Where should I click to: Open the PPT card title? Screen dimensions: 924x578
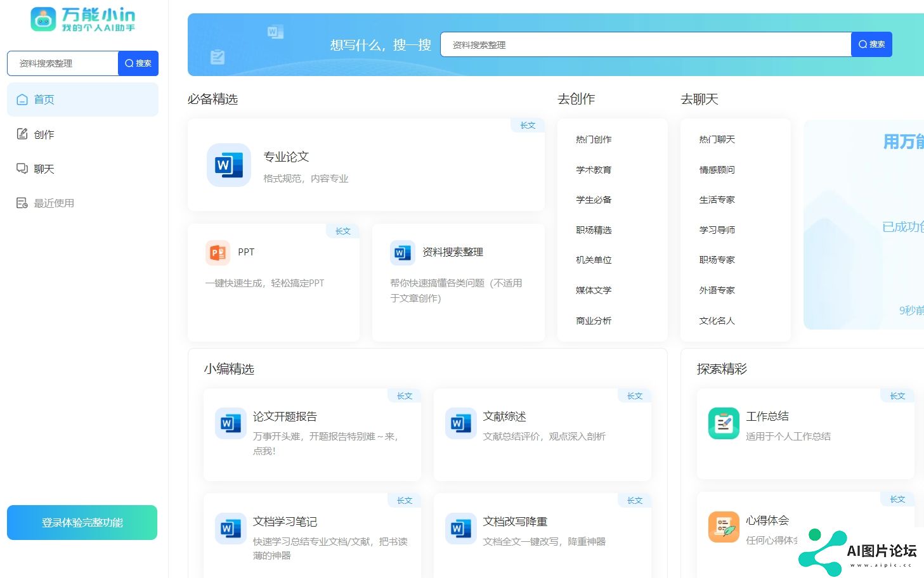[246, 252]
